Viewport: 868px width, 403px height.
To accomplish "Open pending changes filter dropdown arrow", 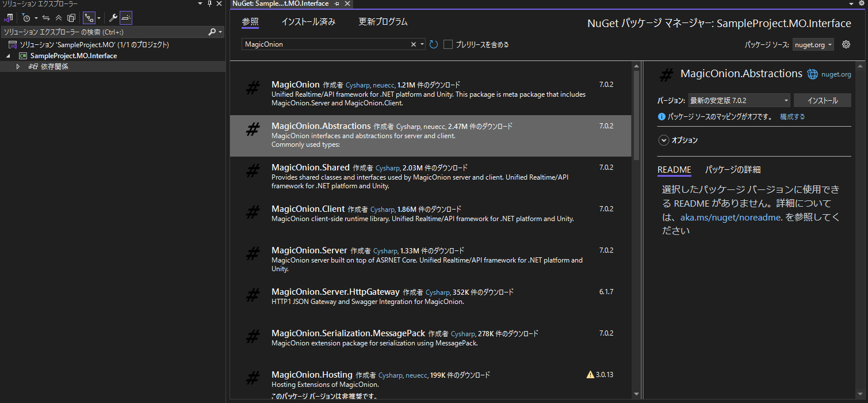I will coord(36,18).
